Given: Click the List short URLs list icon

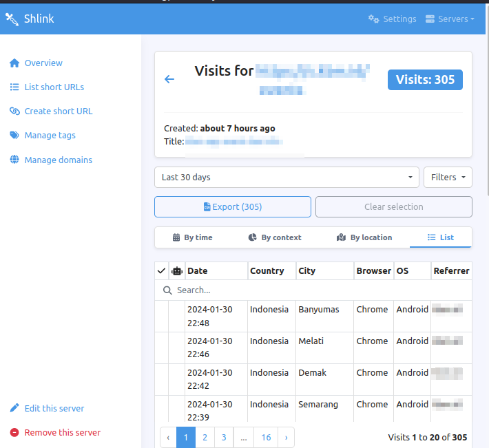Looking at the screenshot, I should (x=14, y=87).
